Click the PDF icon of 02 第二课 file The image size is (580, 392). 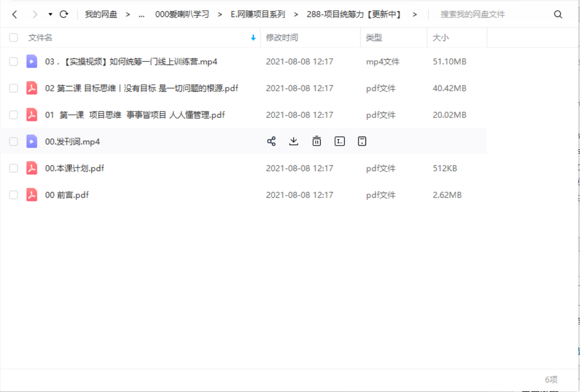coord(32,88)
